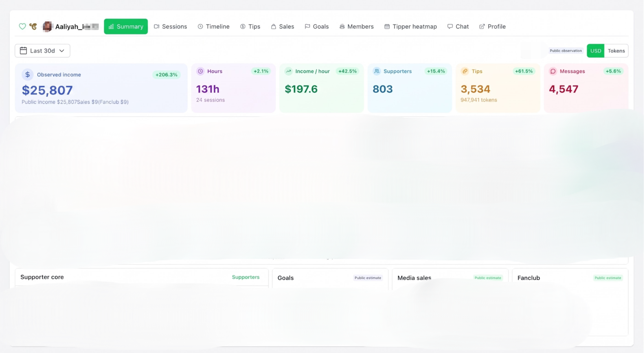Image resolution: width=644 pixels, height=353 pixels.
Task: Click the clock icon on Hours card
Action: (200, 71)
